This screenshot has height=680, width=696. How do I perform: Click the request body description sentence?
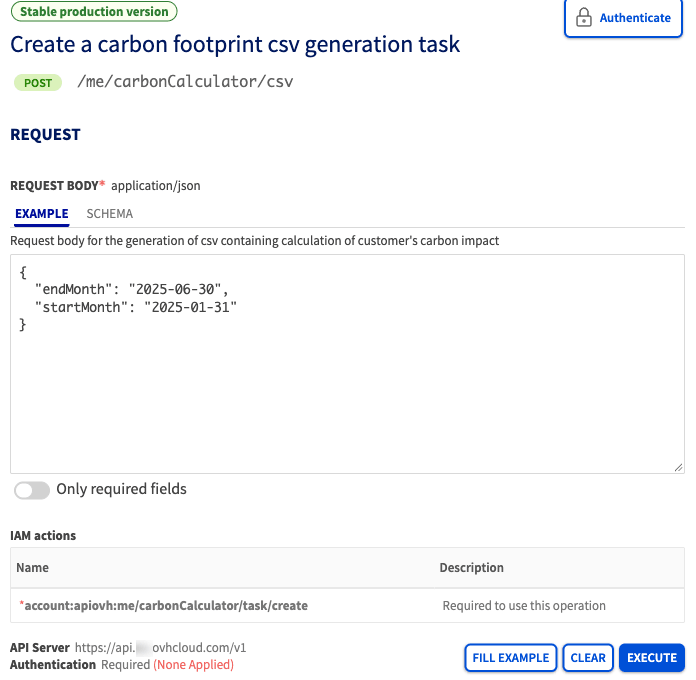click(255, 241)
